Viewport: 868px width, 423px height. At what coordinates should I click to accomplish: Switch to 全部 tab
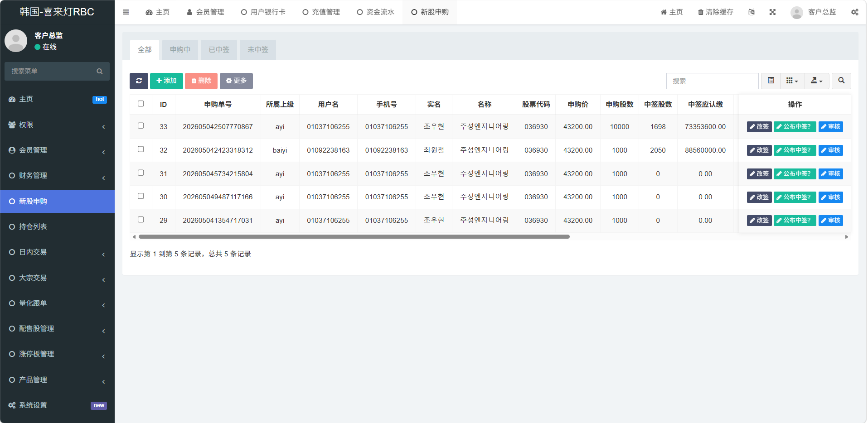[145, 50]
